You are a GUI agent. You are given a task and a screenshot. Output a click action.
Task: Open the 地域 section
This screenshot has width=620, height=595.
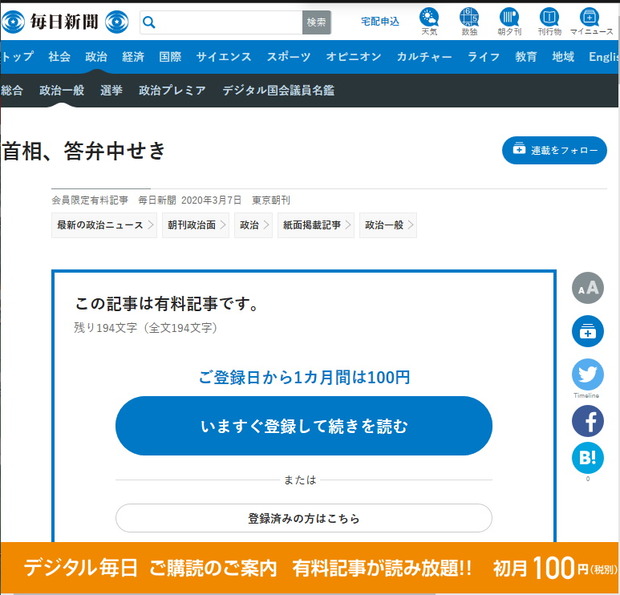coord(563,57)
